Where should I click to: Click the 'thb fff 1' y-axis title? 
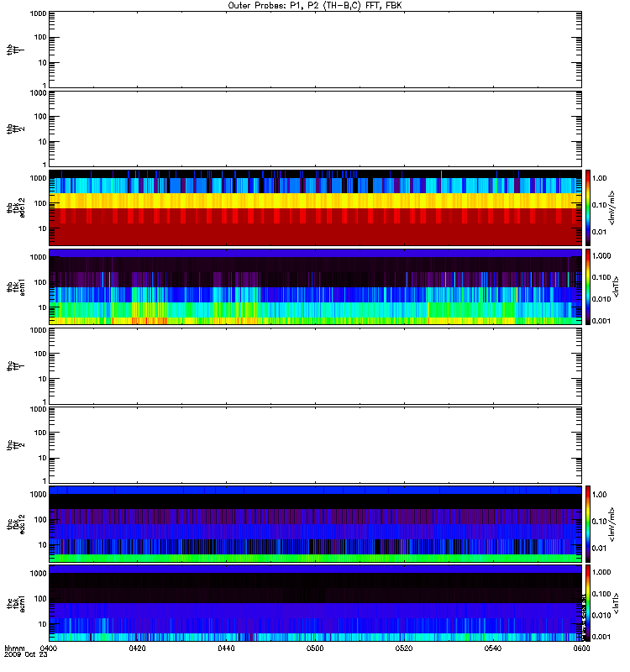click(15, 50)
